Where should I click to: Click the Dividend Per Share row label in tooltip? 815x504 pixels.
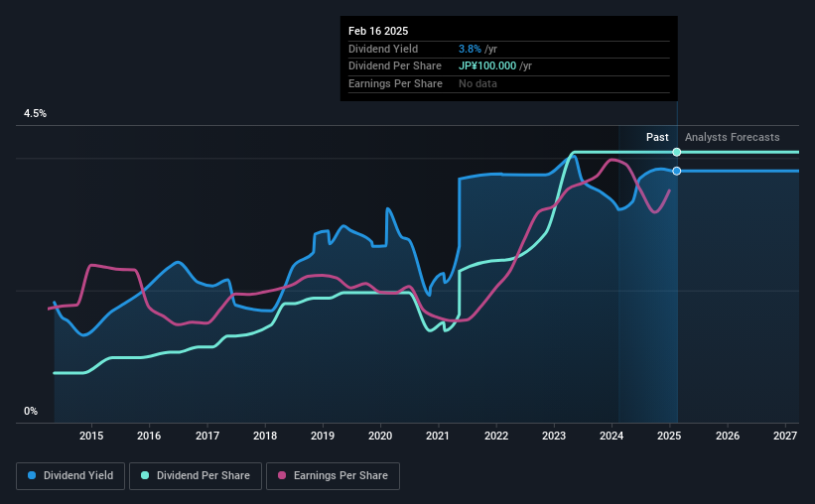[x=395, y=66]
